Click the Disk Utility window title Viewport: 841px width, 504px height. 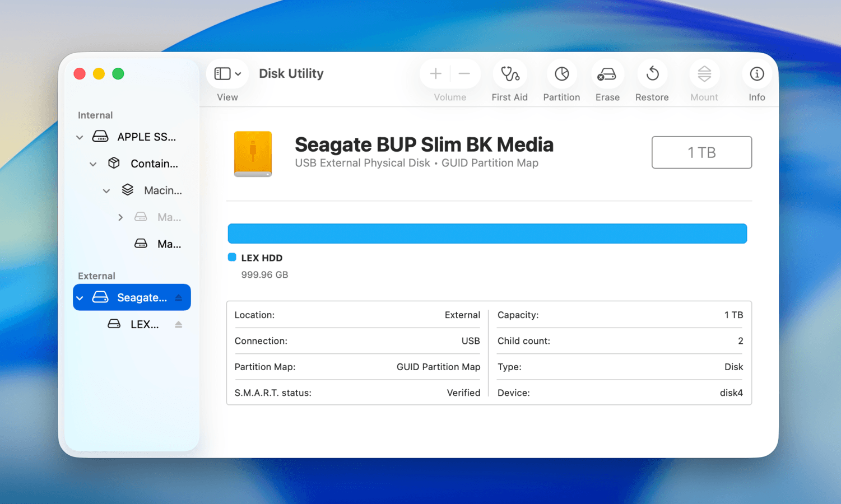point(291,73)
